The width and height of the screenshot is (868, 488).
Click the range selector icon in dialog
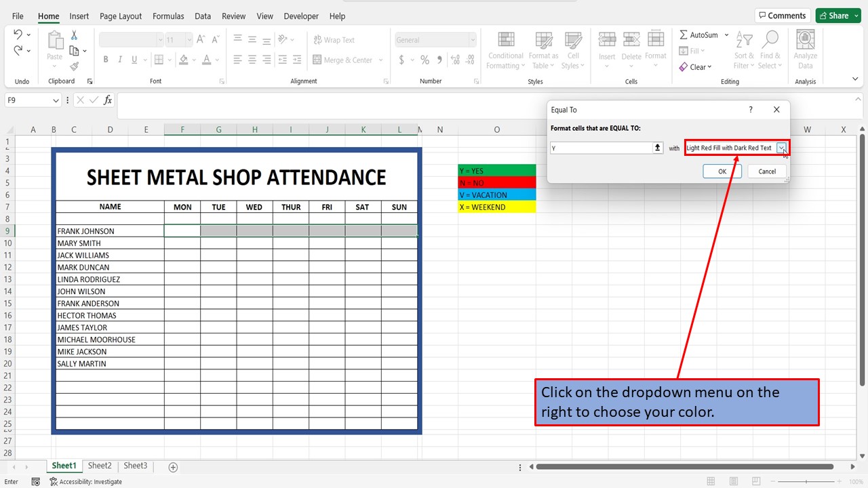pos(657,148)
